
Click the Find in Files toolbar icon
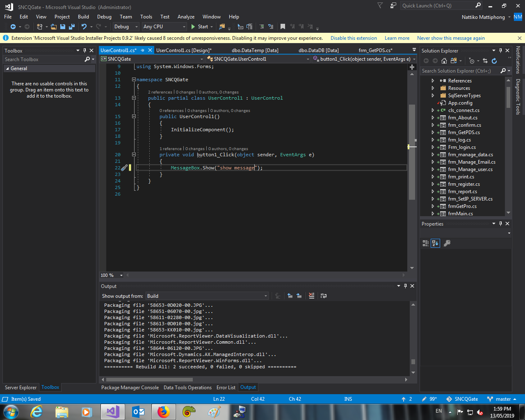pos(222,27)
